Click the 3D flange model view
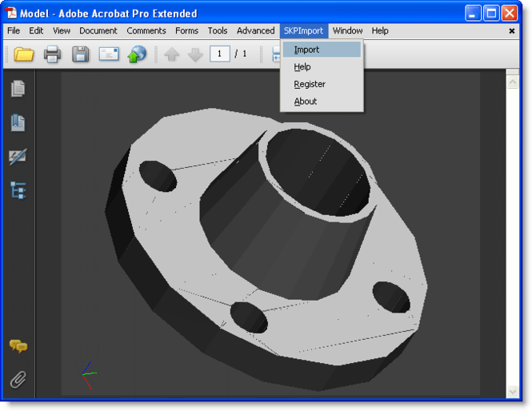532x411 pixels. pyautogui.click(x=267, y=249)
